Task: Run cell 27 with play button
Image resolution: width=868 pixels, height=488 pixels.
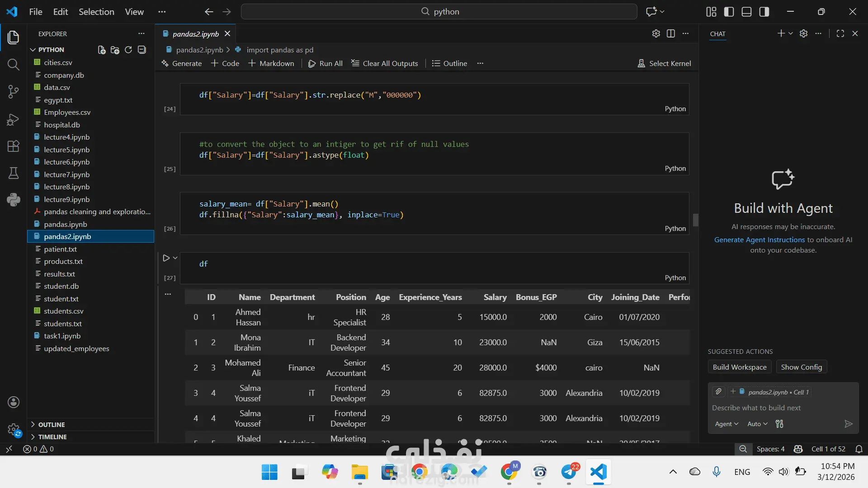Action: pos(166,258)
